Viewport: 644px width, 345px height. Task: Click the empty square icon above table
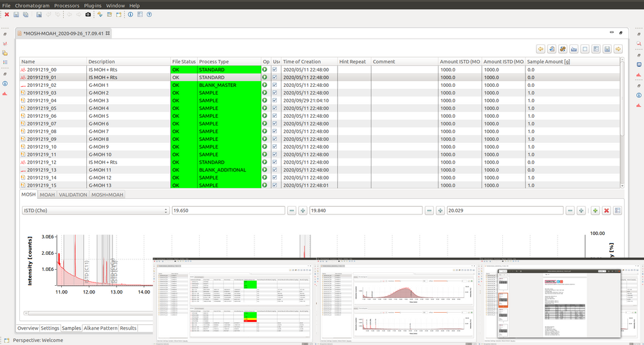pos(585,49)
